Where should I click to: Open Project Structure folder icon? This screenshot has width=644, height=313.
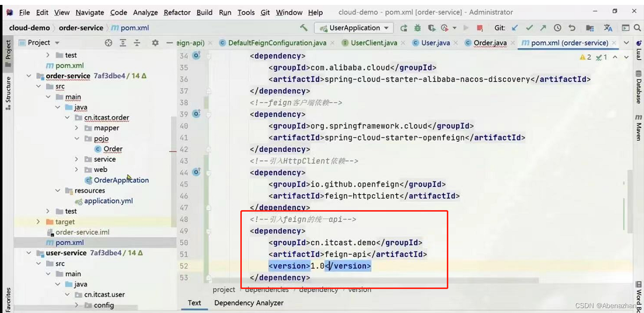[x=590, y=28]
